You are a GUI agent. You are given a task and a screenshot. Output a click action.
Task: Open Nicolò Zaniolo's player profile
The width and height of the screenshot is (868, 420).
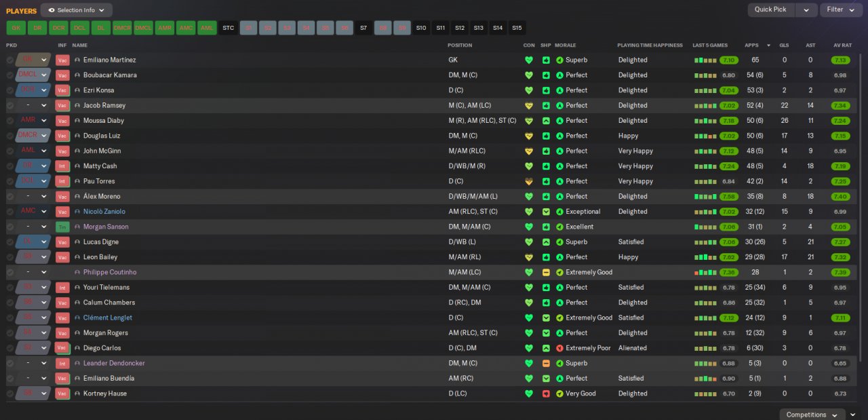(104, 212)
